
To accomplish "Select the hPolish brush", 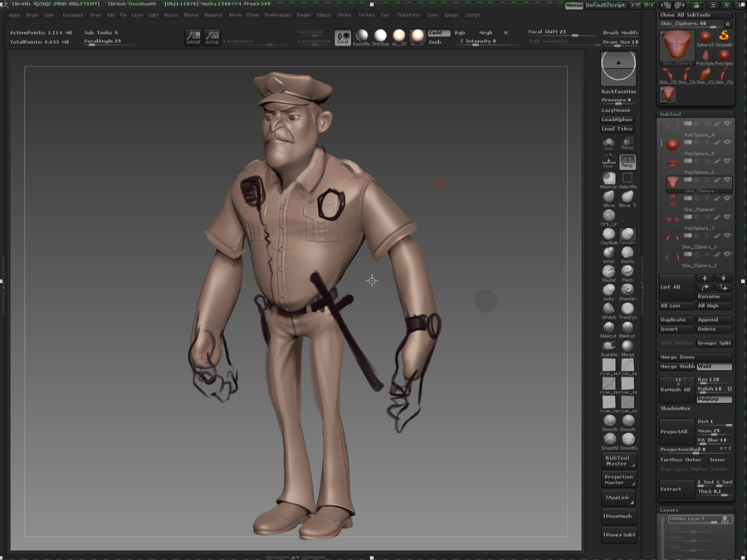I will click(x=609, y=309).
